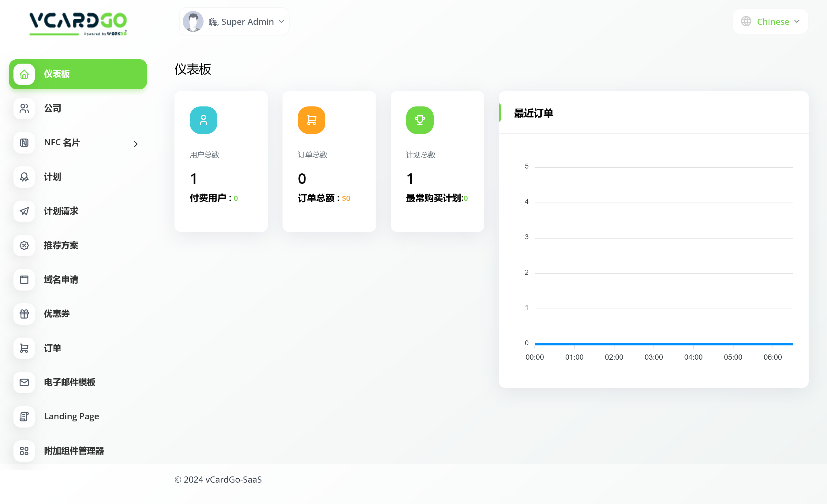The width and height of the screenshot is (827, 504).
Task: Click the gift icon next to 优惠券
Action: pyautogui.click(x=24, y=314)
